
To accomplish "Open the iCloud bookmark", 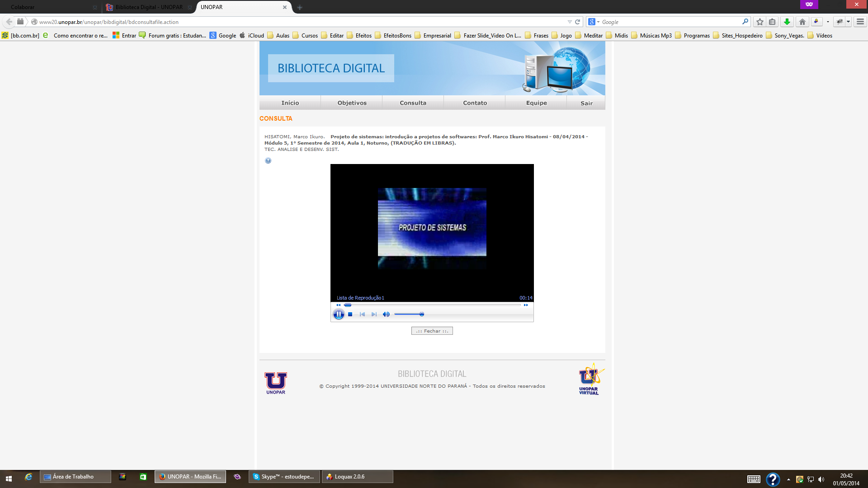I will (252, 35).
